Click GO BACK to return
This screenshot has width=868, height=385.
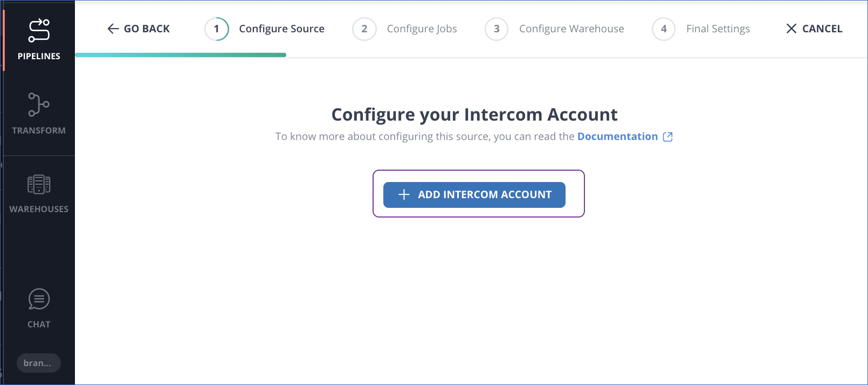tap(138, 29)
